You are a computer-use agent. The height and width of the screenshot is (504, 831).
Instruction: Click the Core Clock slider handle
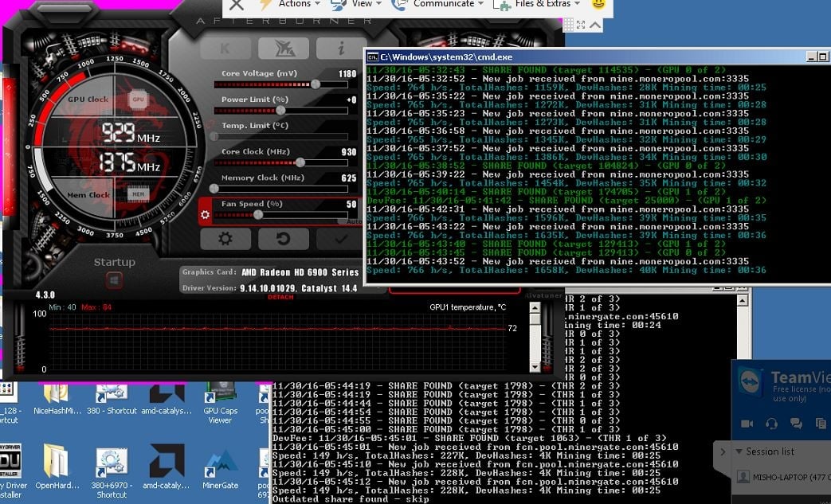tap(300, 162)
